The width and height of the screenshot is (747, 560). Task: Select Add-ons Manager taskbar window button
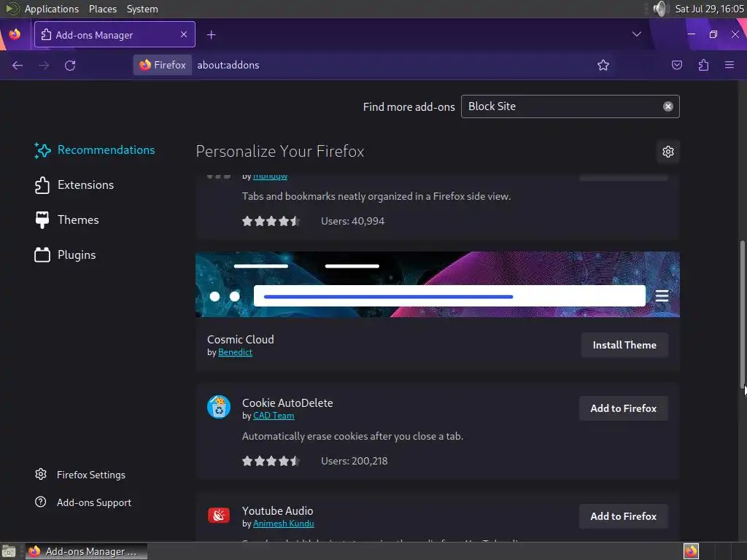coord(86,551)
